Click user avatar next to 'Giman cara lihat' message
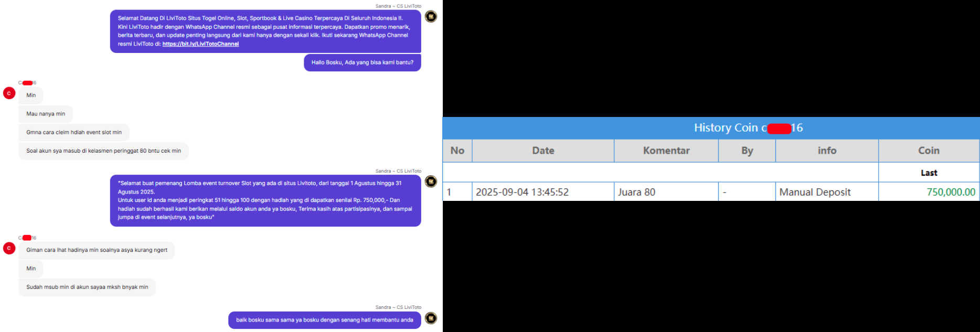Screen dimensions: 980x332 click(9, 248)
